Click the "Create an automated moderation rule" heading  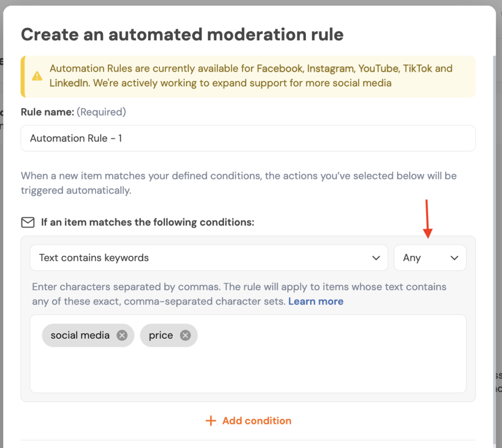[x=182, y=34]
